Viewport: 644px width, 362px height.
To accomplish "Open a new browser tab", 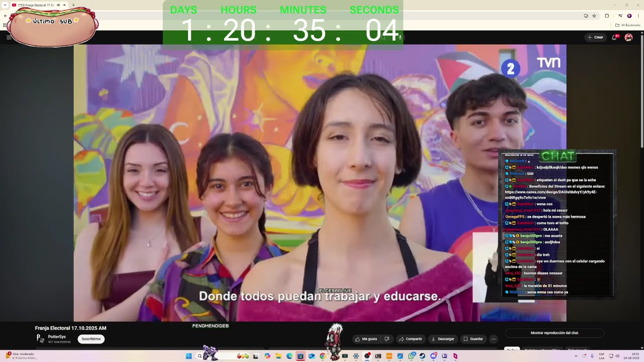I will (x=73, y=5).
